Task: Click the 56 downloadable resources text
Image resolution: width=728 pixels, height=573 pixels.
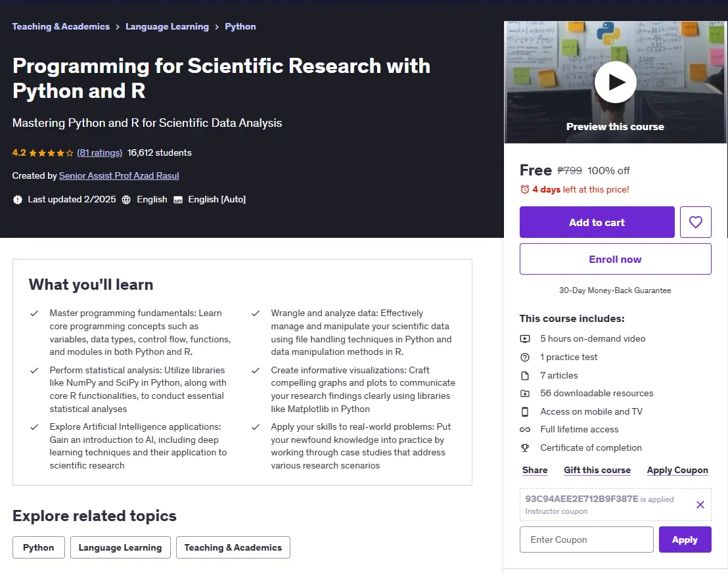Action: (x=597, y=394)
